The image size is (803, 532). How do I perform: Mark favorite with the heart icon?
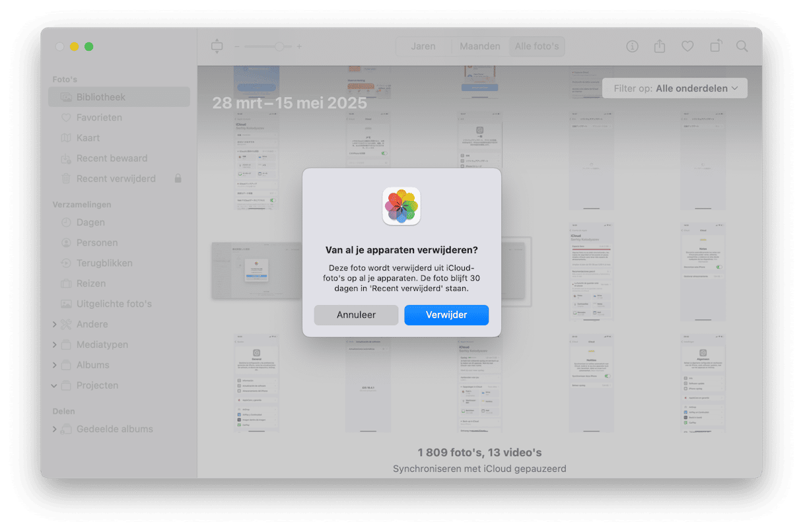[x=687, y=46]
